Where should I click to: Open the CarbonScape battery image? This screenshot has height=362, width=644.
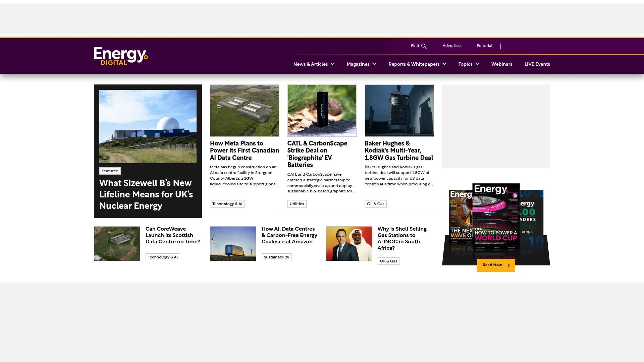point(322,111)
